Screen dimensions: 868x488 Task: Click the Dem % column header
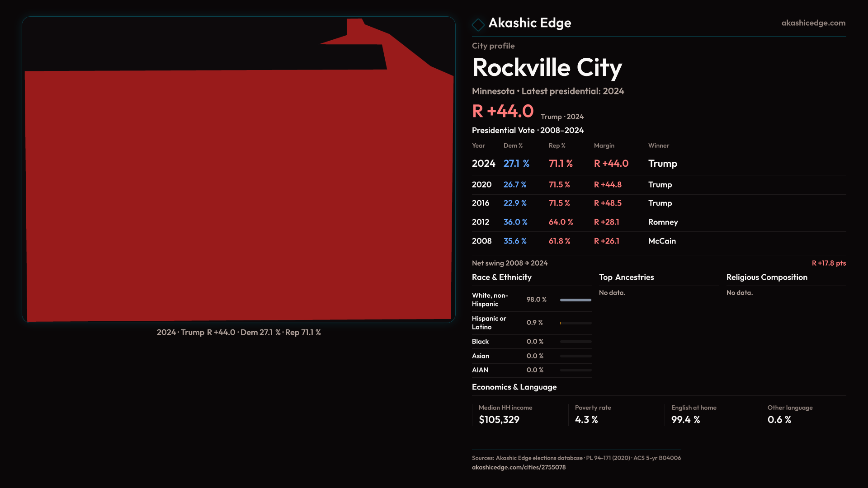(513, 145)
